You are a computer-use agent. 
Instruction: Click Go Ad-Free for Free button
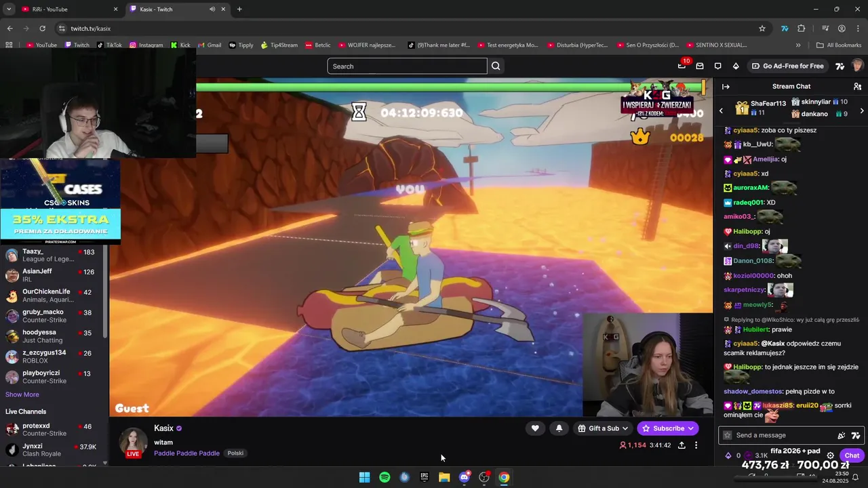click(x=787, y=66)
